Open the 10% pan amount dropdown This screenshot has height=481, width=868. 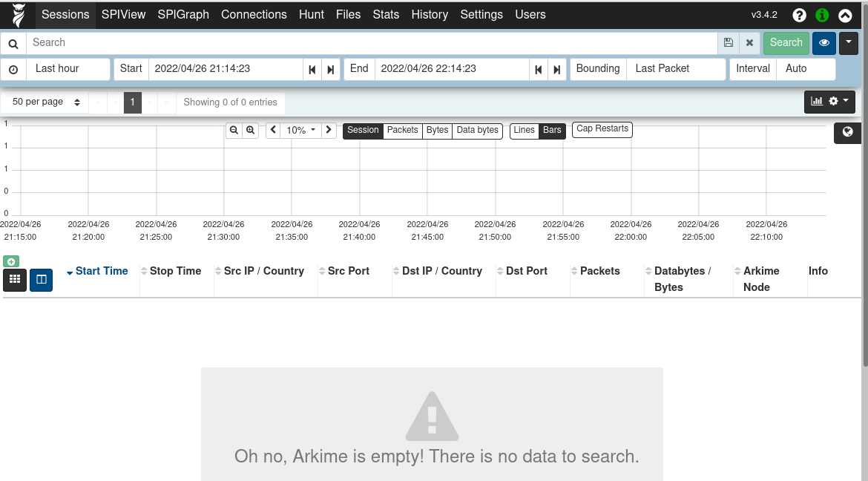[x=300, y=130]
